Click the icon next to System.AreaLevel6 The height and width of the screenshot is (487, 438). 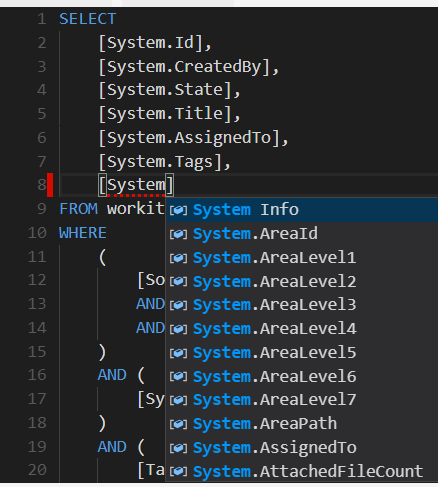[x=178, y=377]
